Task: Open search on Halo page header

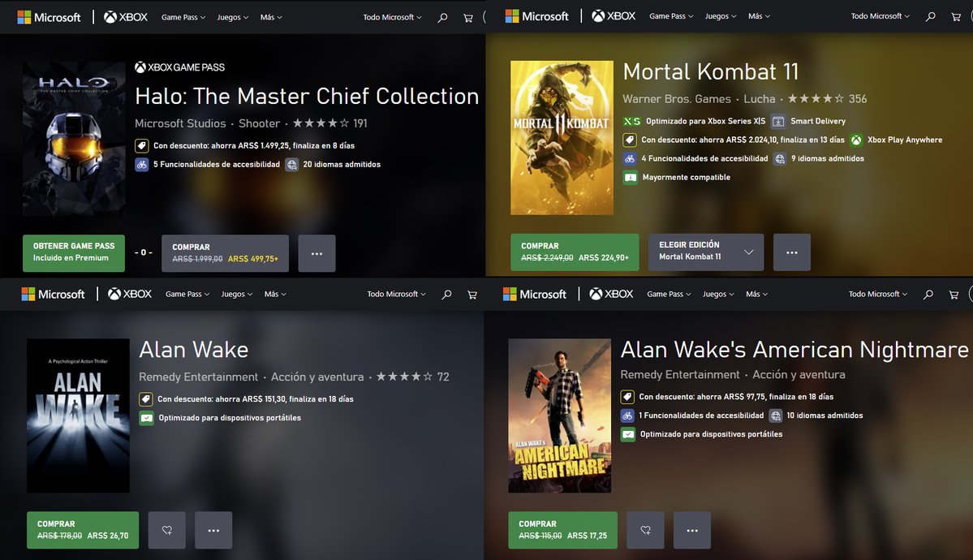Action: pos(442,17)
